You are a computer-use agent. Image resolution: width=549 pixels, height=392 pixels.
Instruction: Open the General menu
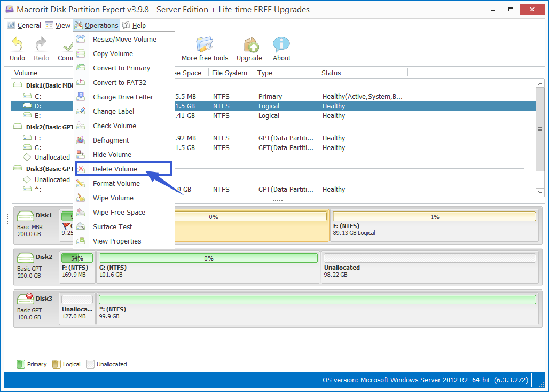coord(25,25)
